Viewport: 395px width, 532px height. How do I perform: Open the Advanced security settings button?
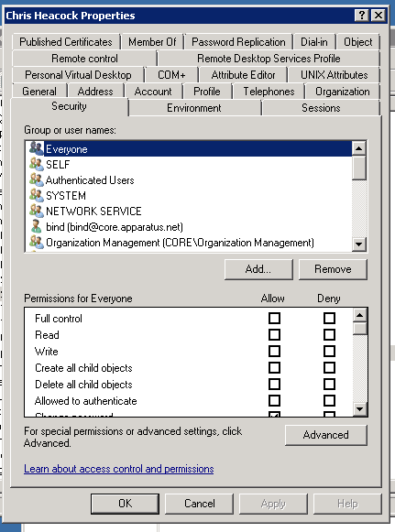326,435
